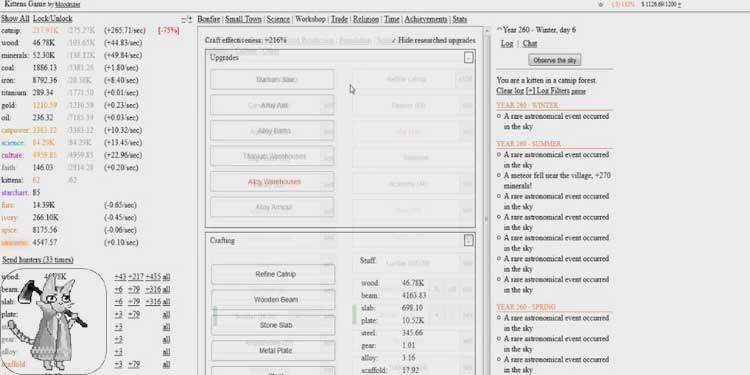Open the bloodrizer author link
Screen dimensions: 750x375
tap(68, 4)
